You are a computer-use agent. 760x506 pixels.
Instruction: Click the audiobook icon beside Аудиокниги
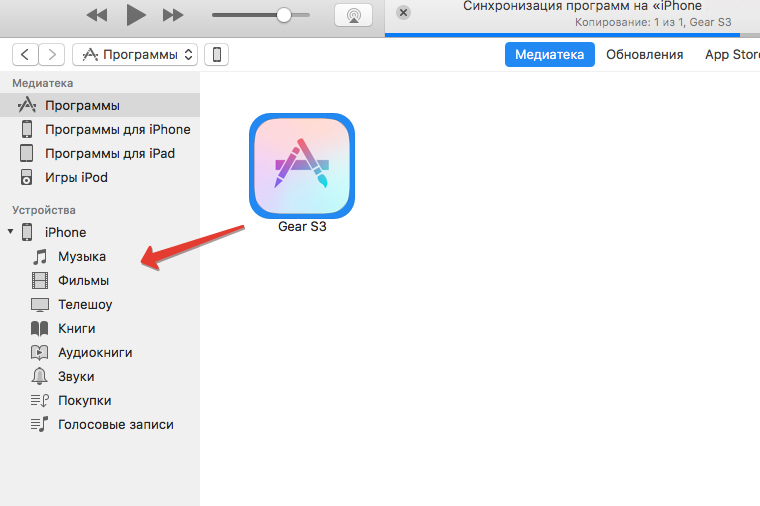40,352
